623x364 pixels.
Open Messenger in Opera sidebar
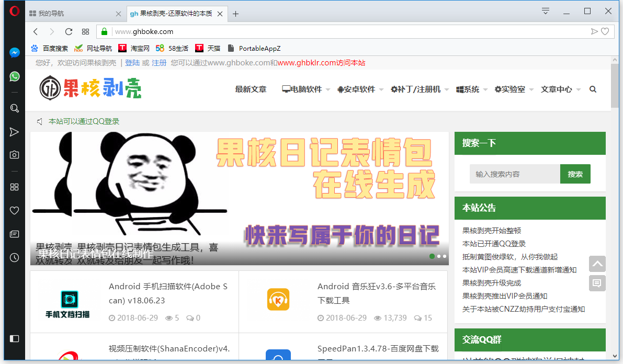coord(15,53)
